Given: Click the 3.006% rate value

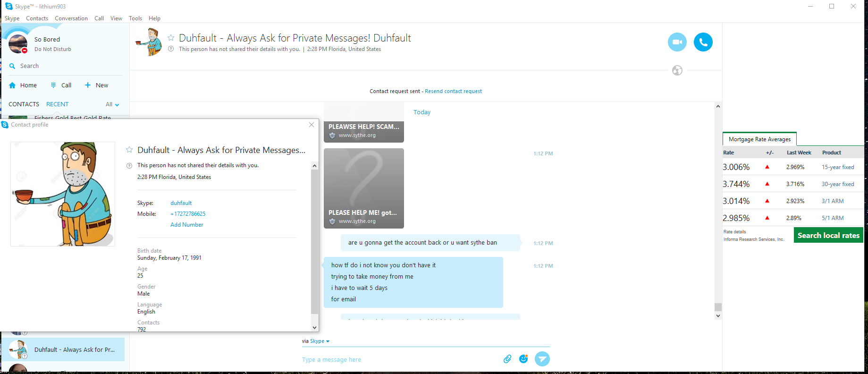Looking at the screenshot, I should pos(736,167).
